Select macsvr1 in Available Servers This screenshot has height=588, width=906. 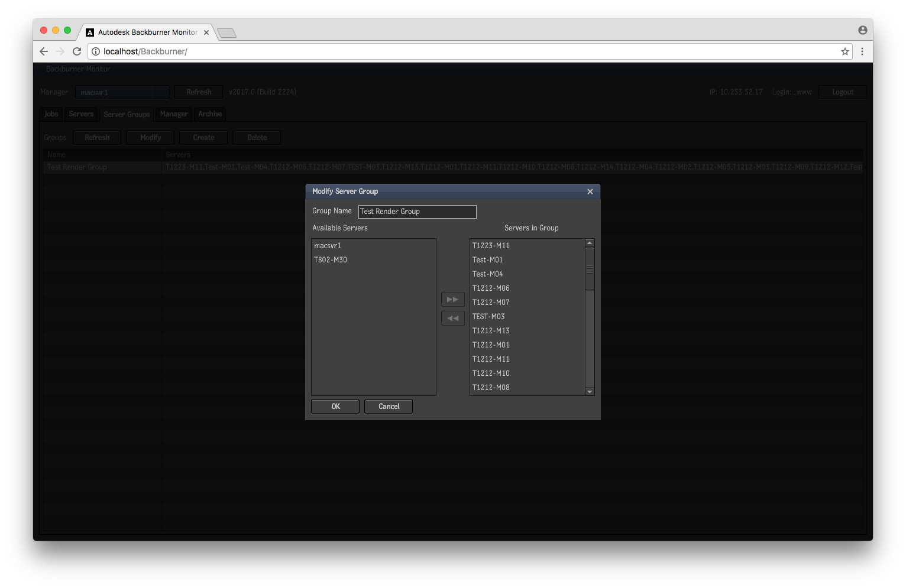(x=373, y=246)
